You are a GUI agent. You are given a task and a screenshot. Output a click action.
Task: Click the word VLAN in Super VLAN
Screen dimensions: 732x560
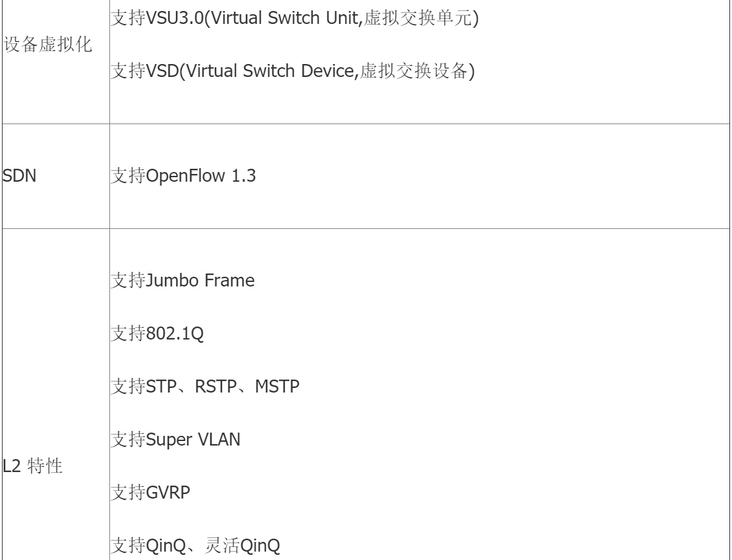pos(219,440)
